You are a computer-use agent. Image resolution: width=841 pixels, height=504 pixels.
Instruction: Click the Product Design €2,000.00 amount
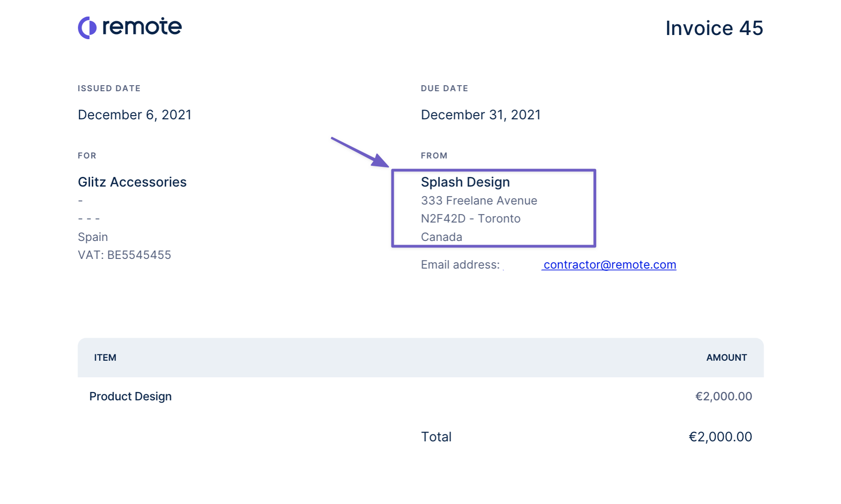[723, 396]
